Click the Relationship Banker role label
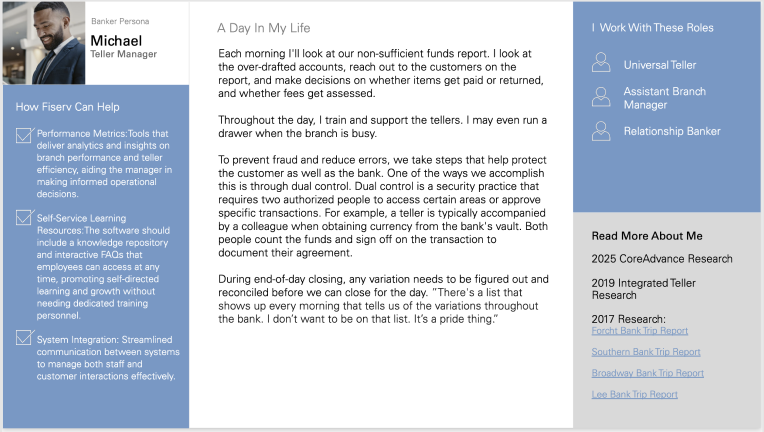The image size is (764, 432). (672, 131)
